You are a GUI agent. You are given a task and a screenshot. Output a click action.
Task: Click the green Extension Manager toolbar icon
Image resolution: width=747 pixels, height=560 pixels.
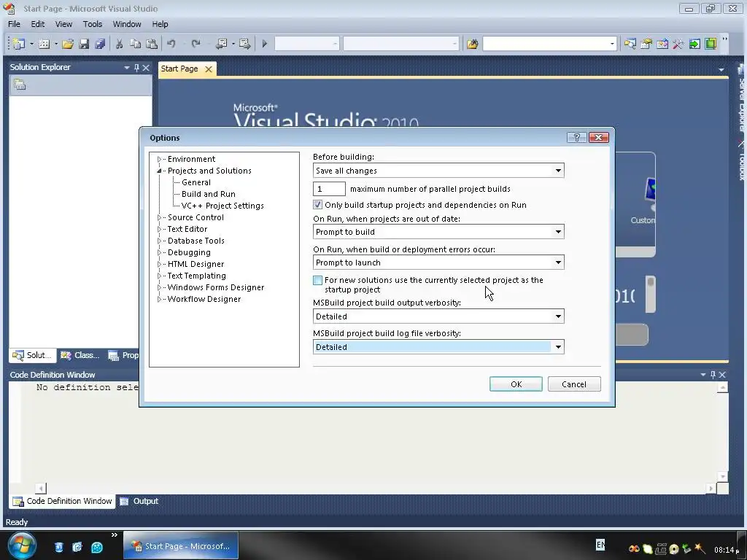[x=711, y=44]
